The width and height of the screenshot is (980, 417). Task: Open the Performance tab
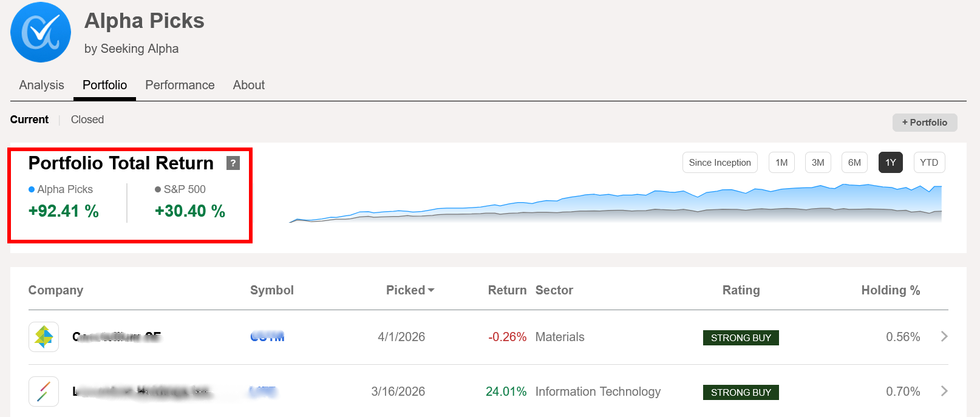[x=180, y=85]
